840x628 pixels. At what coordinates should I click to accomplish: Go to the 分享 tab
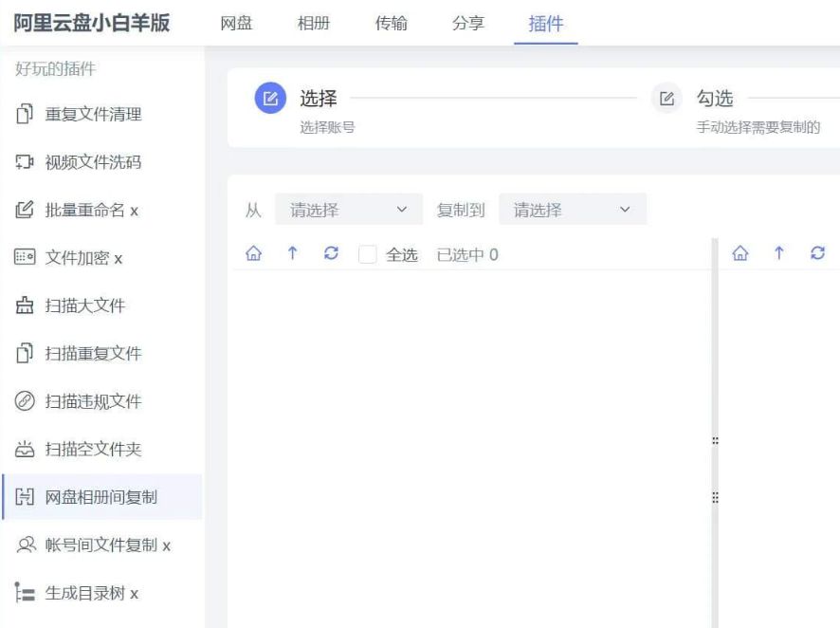(x=468, y=23)
